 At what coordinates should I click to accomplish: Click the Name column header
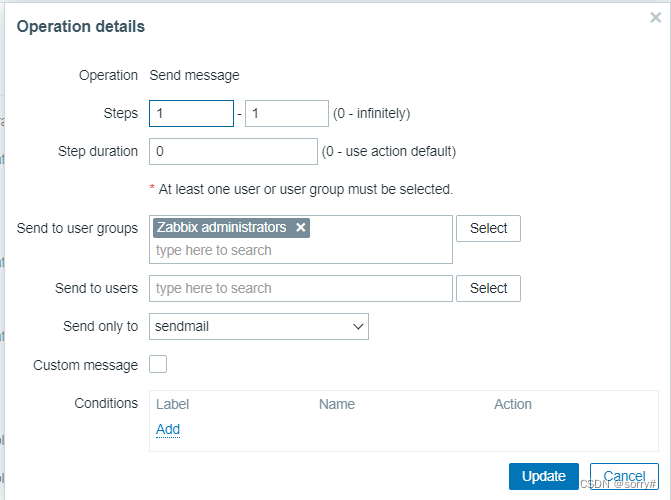click(x=337, y=404)
